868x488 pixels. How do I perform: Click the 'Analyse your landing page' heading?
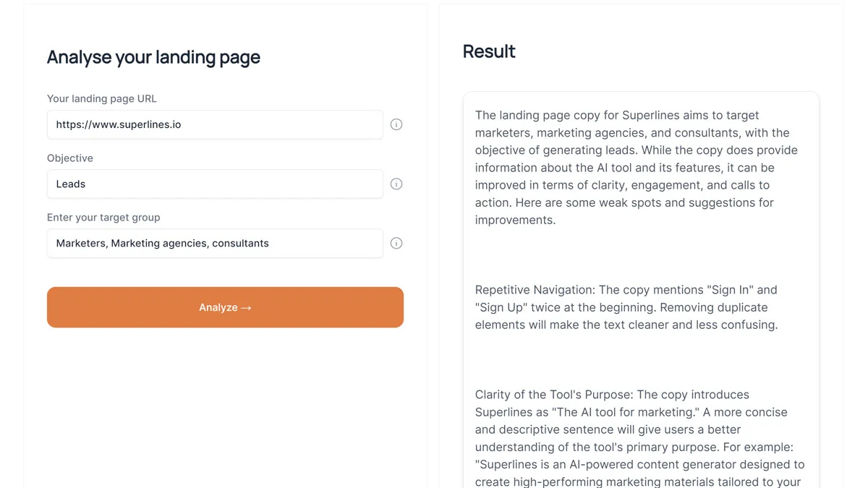[153, 57]
